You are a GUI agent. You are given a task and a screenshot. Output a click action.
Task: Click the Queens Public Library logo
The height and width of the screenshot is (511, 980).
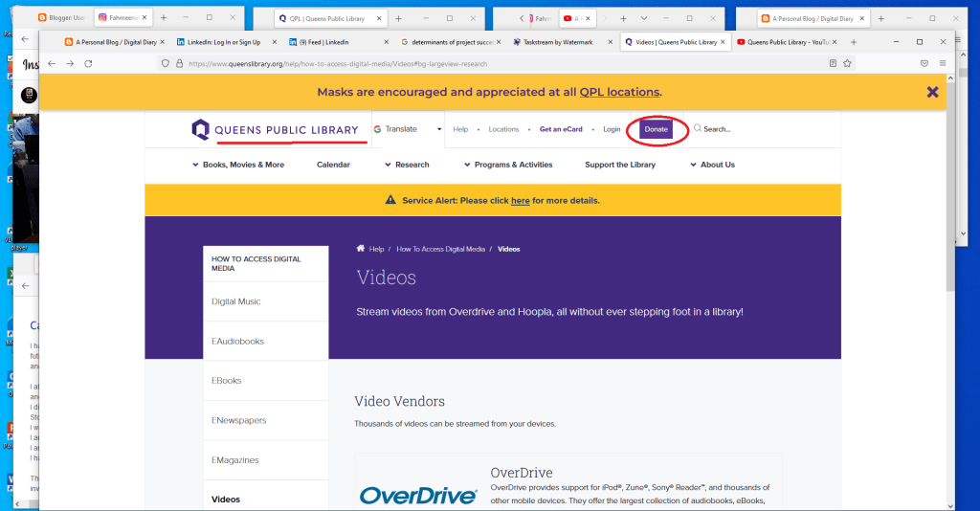tap(276, 129)
